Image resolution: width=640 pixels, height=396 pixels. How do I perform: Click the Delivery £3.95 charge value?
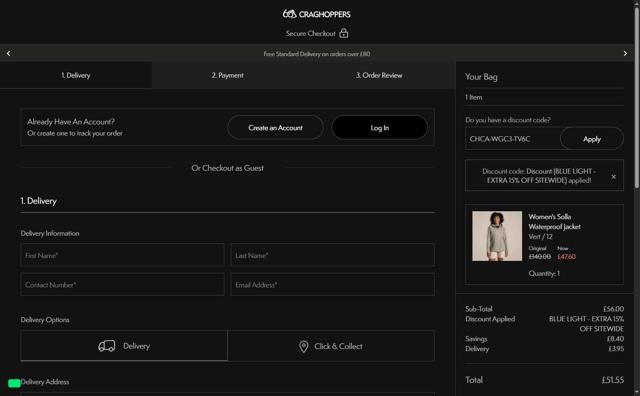(616, 349)
